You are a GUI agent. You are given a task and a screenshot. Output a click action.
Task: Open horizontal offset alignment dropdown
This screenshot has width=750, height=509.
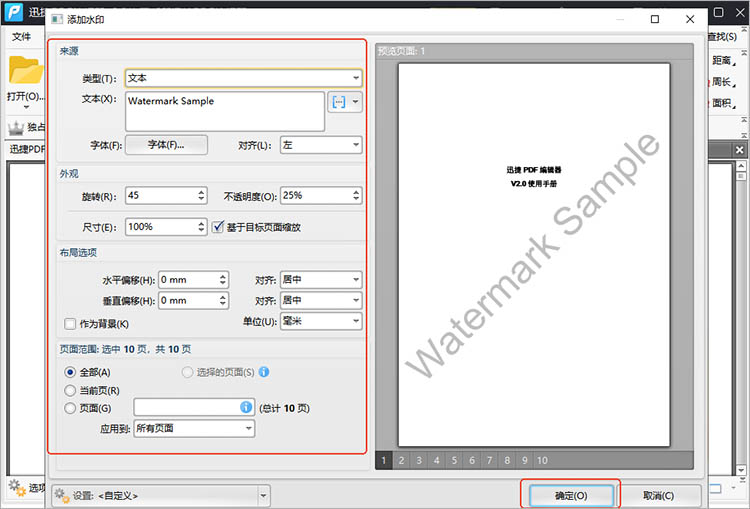pos(321,279)
